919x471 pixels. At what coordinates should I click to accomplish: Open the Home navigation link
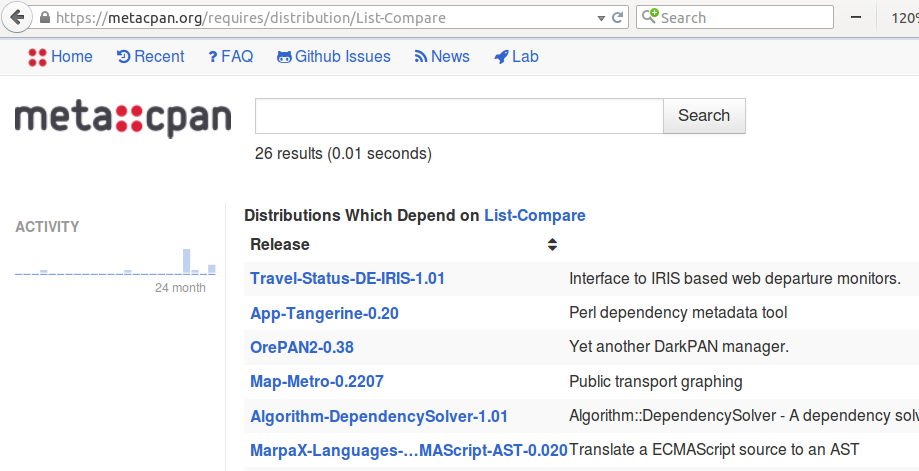61,57
